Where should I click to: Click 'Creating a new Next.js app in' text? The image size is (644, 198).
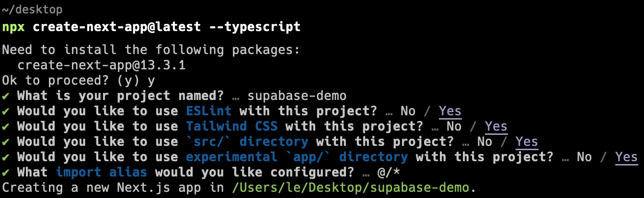tap(113, 187)
